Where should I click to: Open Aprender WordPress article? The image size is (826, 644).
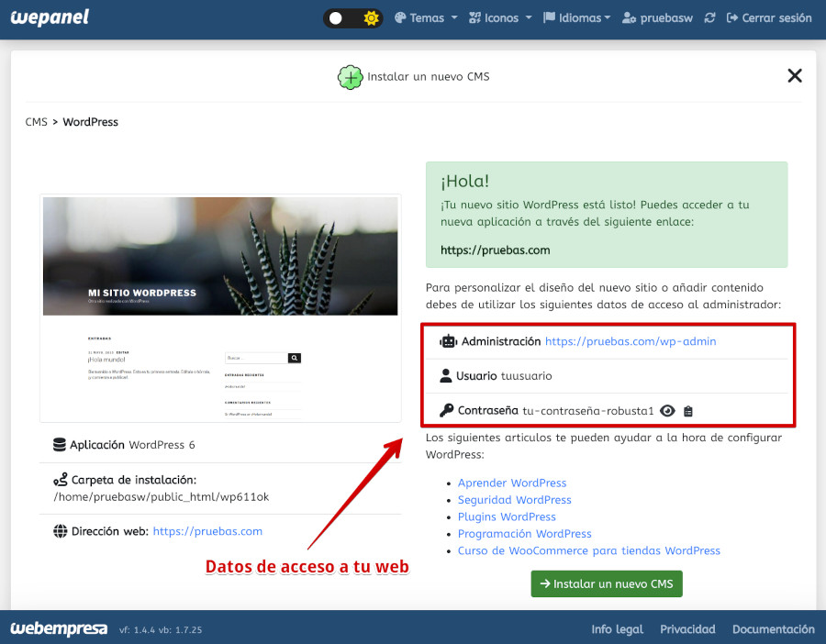512,483
